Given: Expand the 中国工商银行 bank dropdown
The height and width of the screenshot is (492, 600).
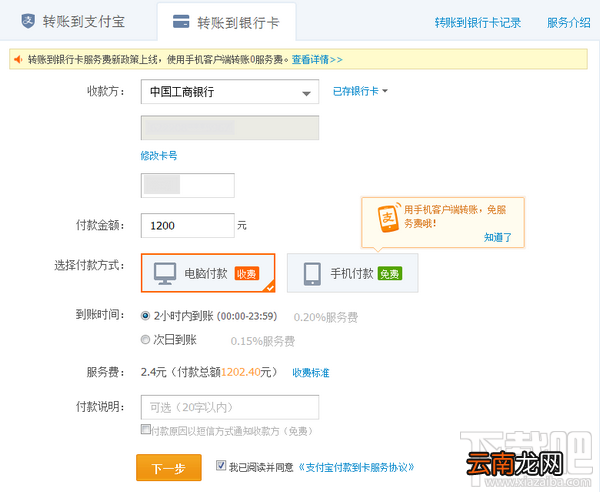Looking at the screenshot, I should click(x=230, y=92).
